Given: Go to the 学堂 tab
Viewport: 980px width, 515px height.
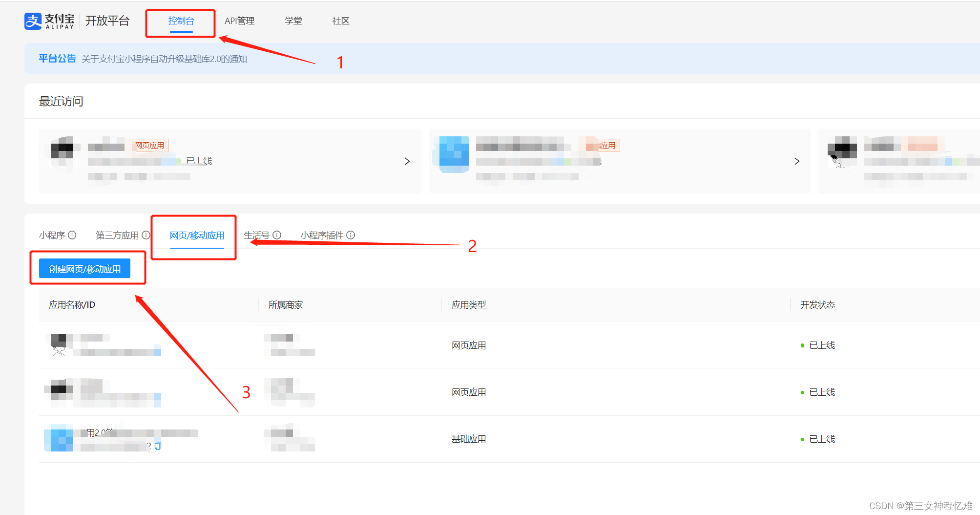Looking at the screenshot, I should tap(293, 21).
